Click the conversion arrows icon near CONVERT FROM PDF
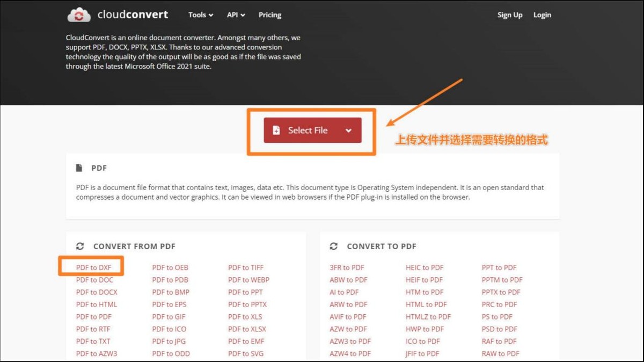This screenshot has height=362, width=644. click(80, 246)
